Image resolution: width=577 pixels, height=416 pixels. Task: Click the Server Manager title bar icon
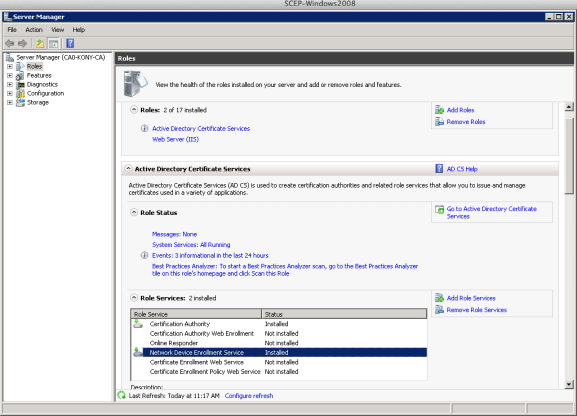[x=8, y=17]
